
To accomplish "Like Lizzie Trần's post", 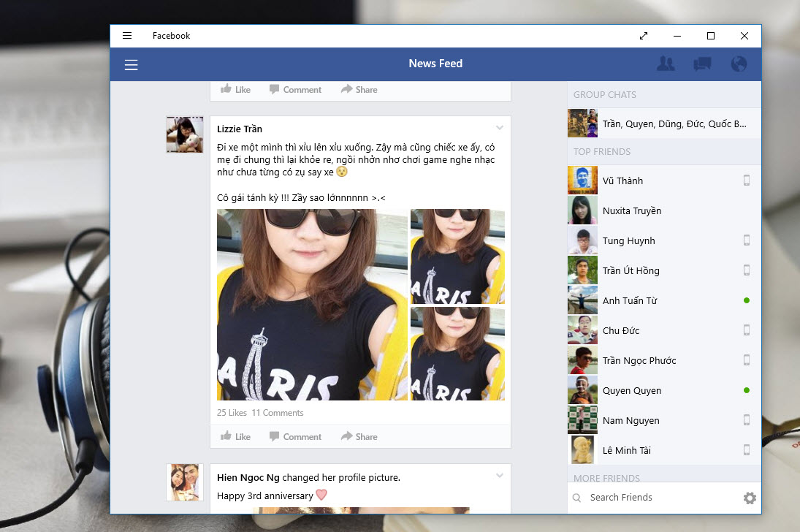I will tap(235, 436).
